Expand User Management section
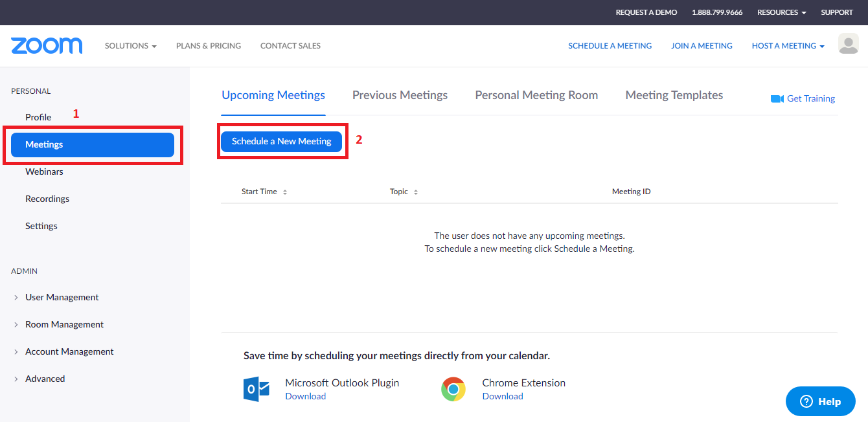 tap(62, 297)
